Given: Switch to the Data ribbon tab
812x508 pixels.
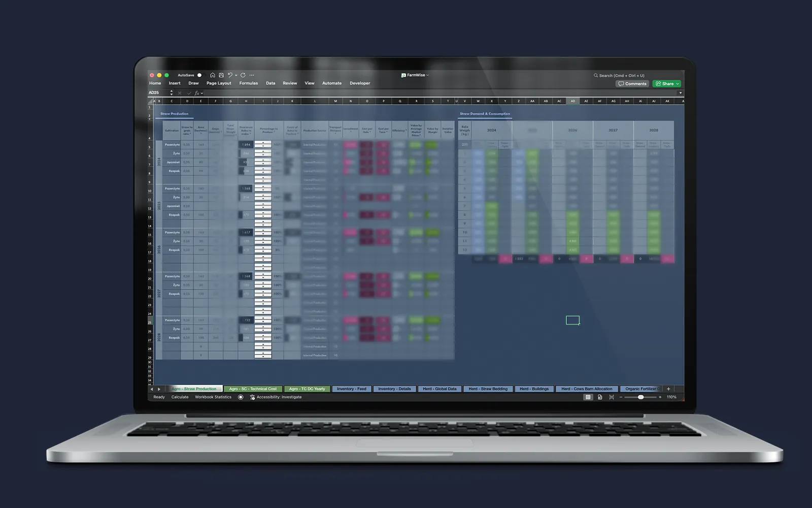Looking at the screenshot, I should (x=270, y=83).
